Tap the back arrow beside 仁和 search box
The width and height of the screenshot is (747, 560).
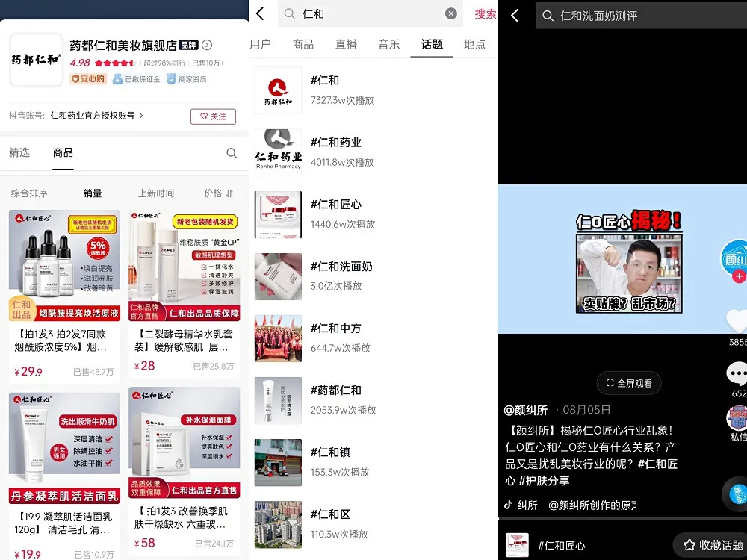click(260, 13)
